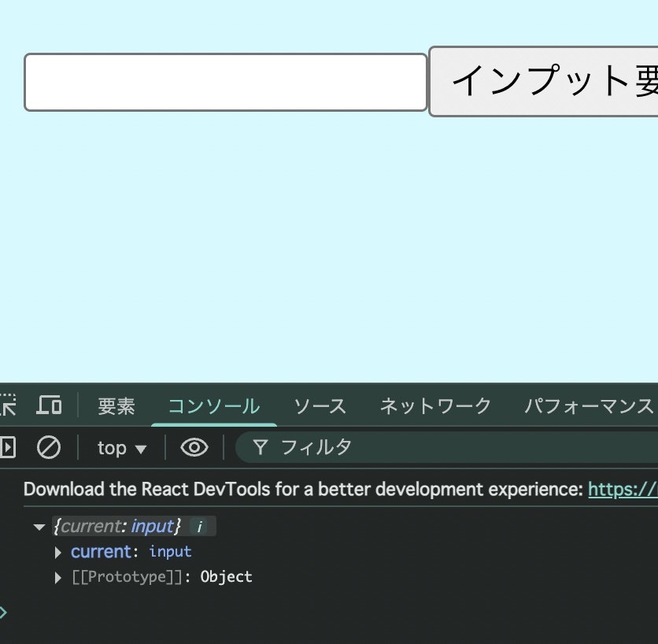The image size is (658, 644).
Task: Collapse the {current: input} object
Action: coord(39,527)
